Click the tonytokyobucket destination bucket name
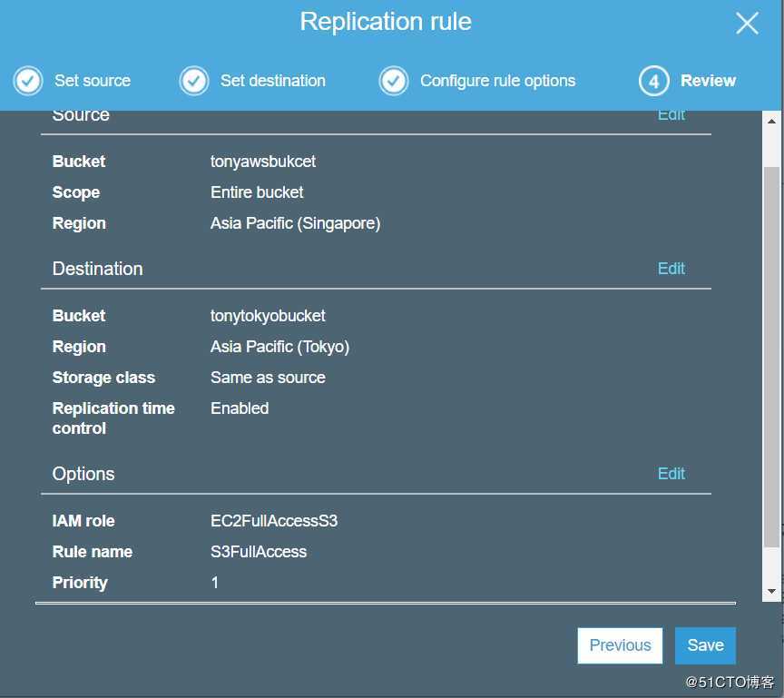This screenshot has width=784, height=698. (268, 316)
